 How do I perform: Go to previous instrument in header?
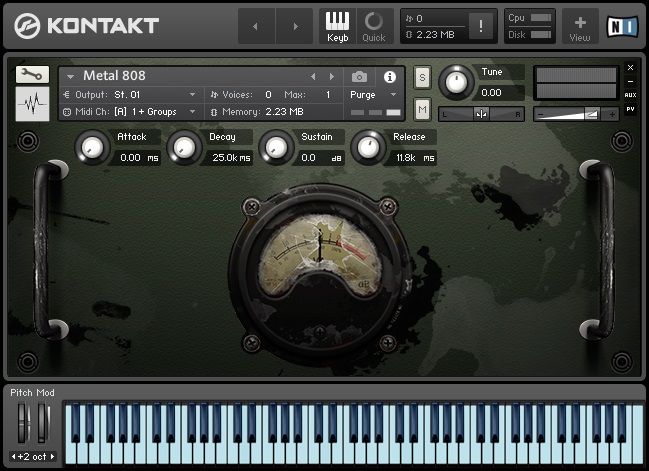(313, 76)
